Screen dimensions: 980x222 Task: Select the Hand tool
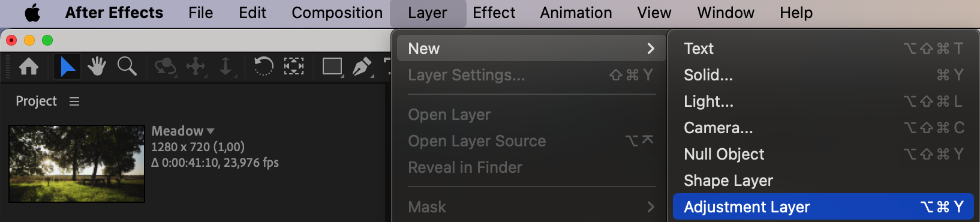click(x=97, y=67)
